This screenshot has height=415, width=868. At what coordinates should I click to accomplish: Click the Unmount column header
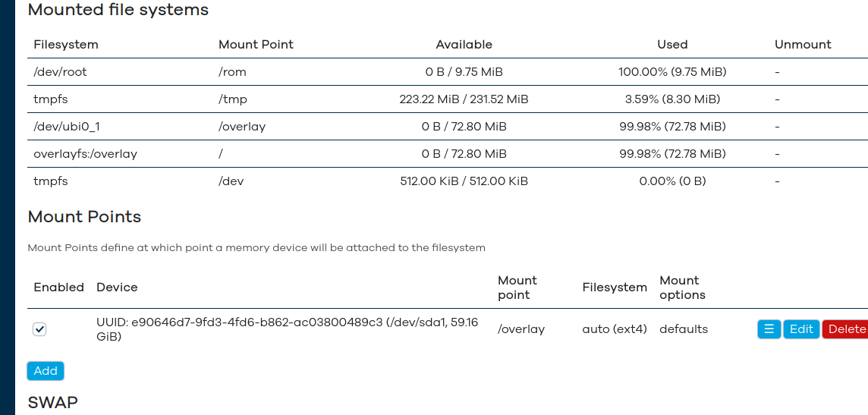[x=803, y=44]
